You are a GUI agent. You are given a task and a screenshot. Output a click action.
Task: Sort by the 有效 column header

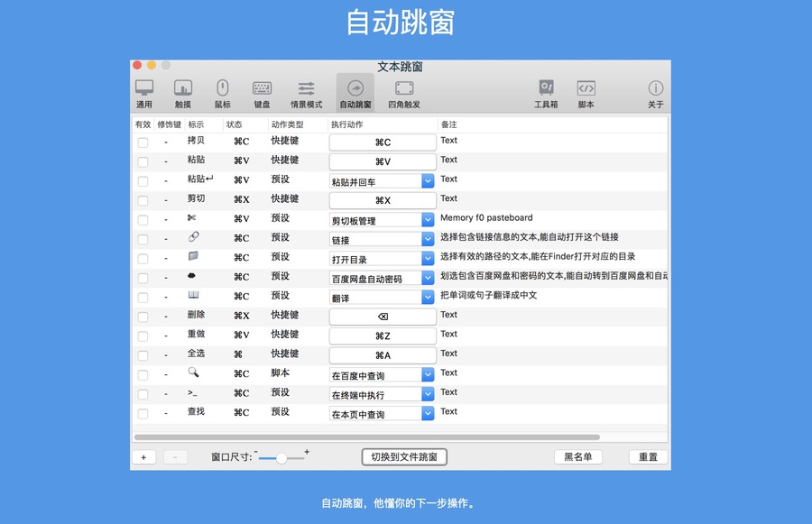143,124
